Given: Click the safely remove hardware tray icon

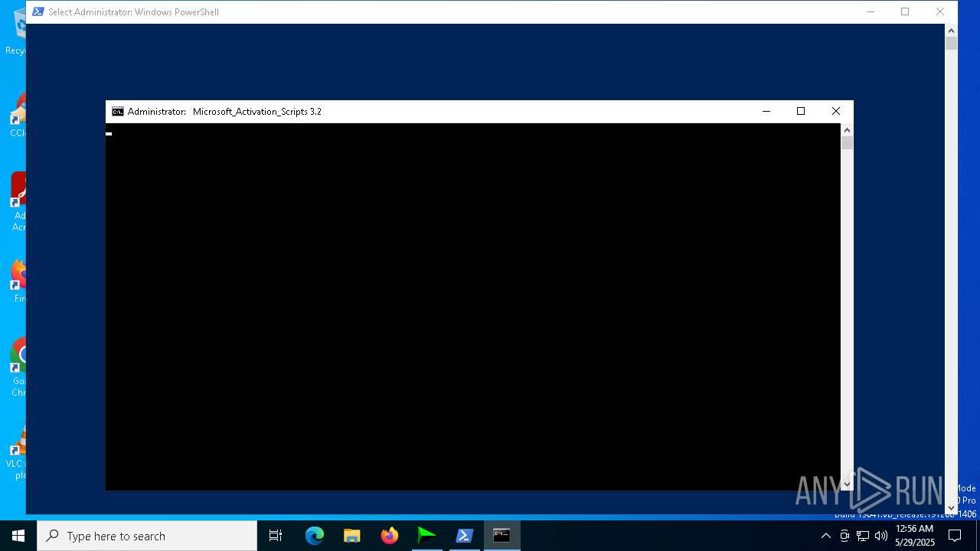Looking at the screenshot, I should pos(844,536).
